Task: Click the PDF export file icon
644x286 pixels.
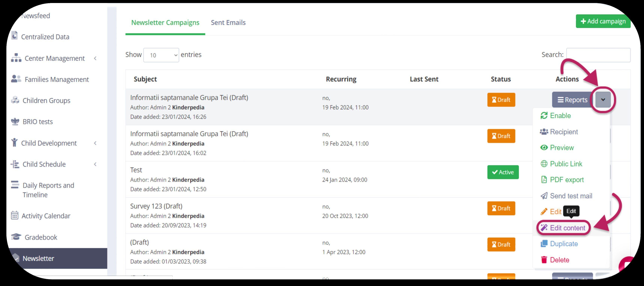Action: [544, 180]
